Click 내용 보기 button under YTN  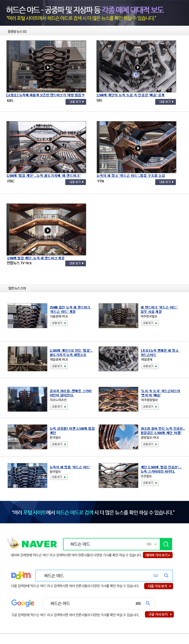(x=166, y=182)
